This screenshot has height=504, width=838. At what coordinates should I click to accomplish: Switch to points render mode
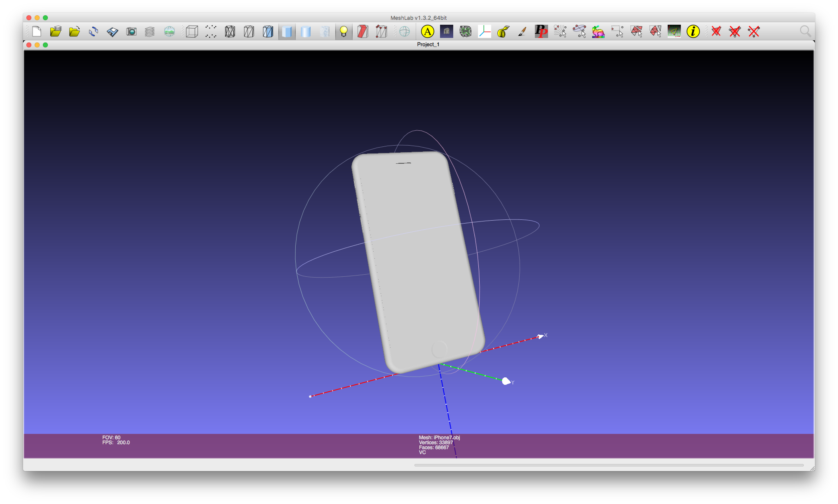click(x=211, y=32)
